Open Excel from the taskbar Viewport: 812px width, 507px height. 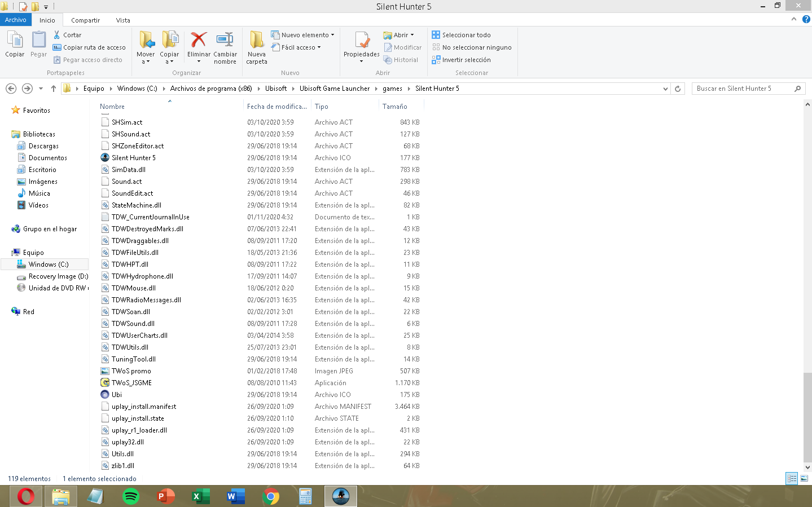tap(201, 496)
